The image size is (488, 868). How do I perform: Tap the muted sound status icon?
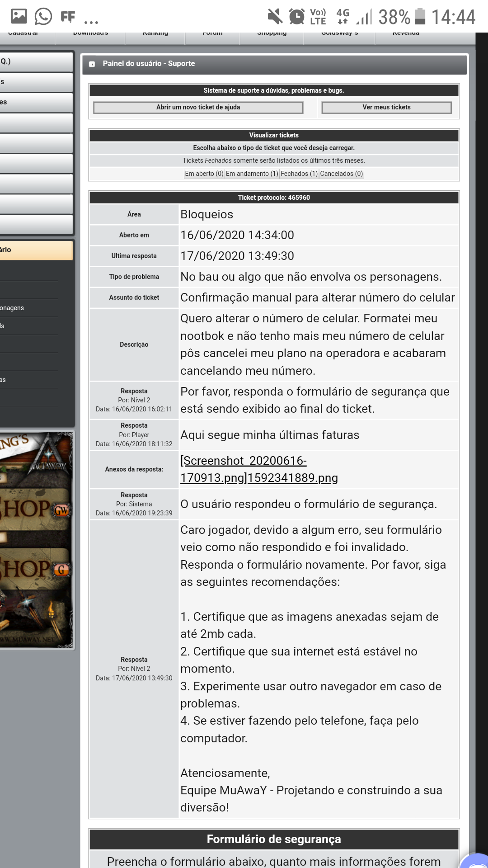pos(274,17)
